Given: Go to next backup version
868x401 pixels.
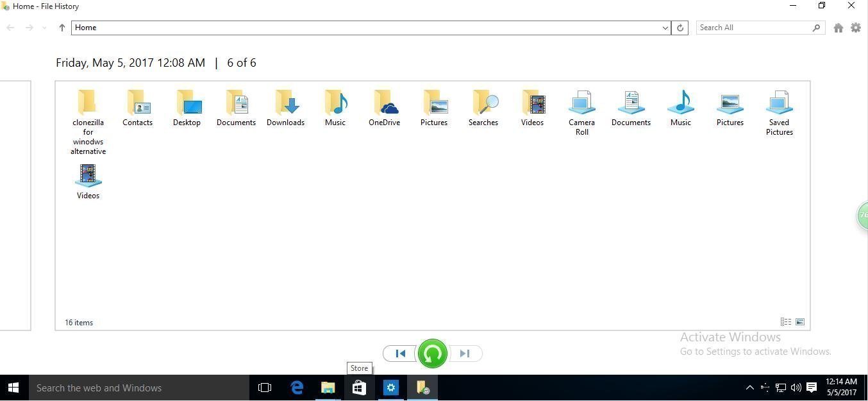Looking at the screenshot, I should [x=465, y=354].
